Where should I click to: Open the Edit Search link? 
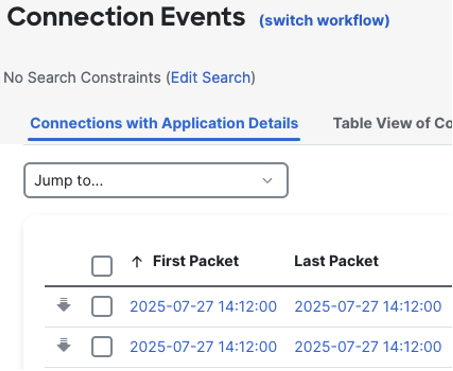[x=211, y=78]
